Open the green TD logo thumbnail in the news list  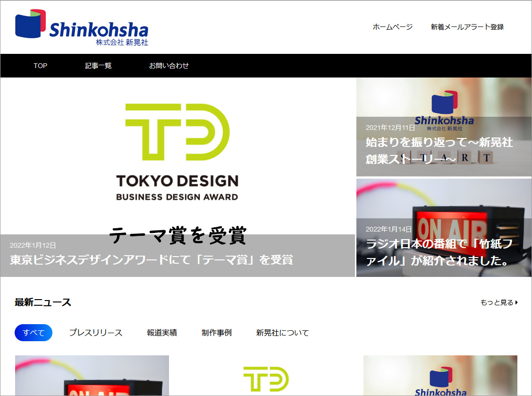[266, 375]
